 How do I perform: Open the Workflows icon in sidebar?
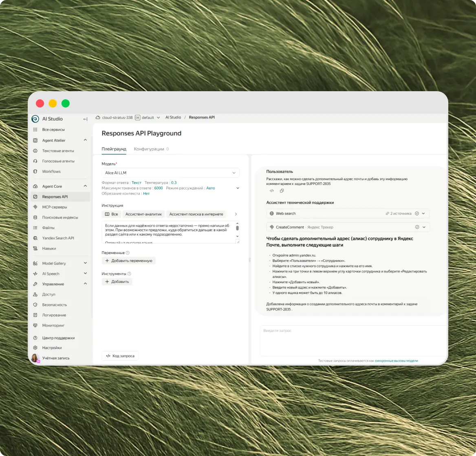pos(35,171)
